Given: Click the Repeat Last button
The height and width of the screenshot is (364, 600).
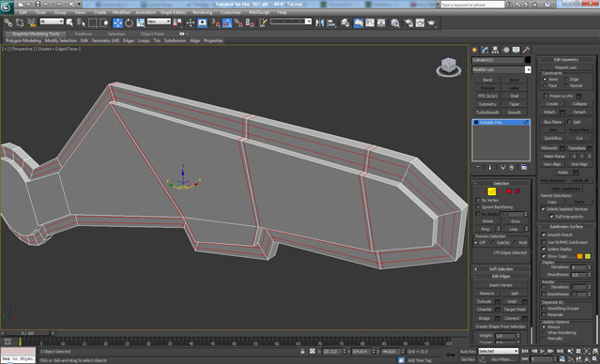Looking at the screenshot, I should pyautogui.click(x=566, y=68).
